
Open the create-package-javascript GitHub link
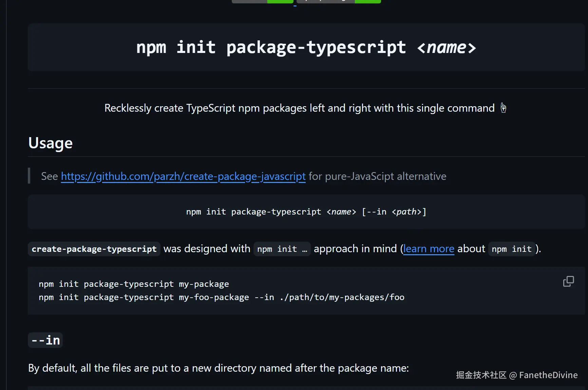coord(183,177)
